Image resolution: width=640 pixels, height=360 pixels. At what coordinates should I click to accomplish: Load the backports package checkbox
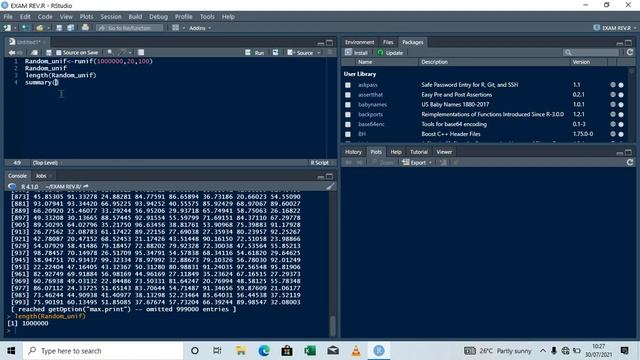(x=348, y=114)
